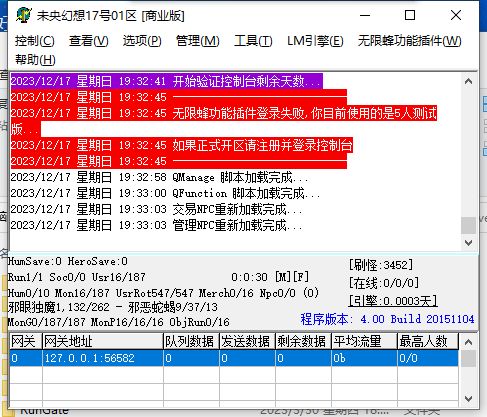This screenshot has height=417, width=487.
Task: Open the 工具(T) menu
Action: (x=253, y=41)
